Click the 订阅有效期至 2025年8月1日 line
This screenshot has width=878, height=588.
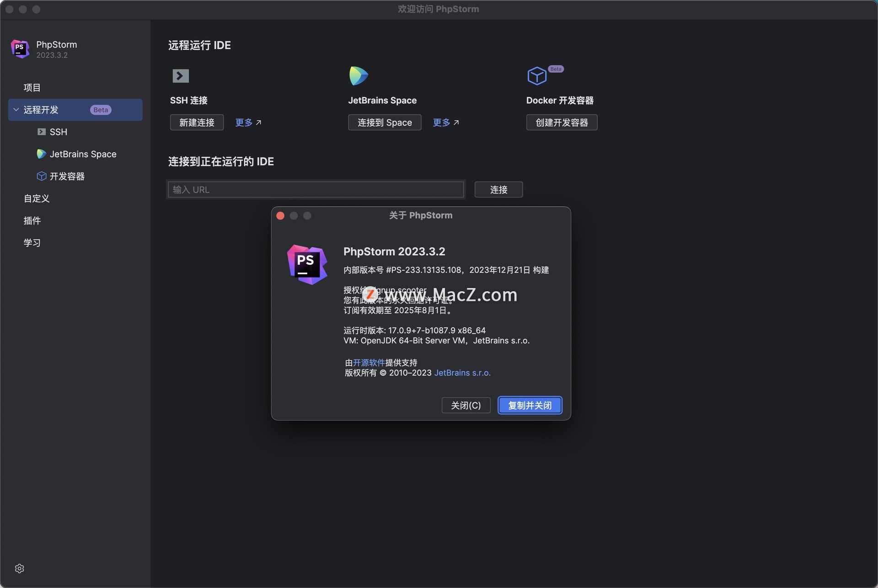pos(398,310)
